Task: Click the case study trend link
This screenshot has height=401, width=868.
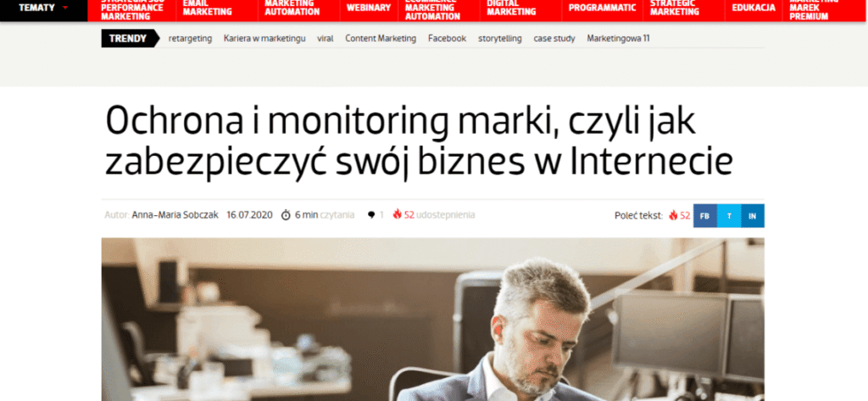Action: click(x=554, y=38)
